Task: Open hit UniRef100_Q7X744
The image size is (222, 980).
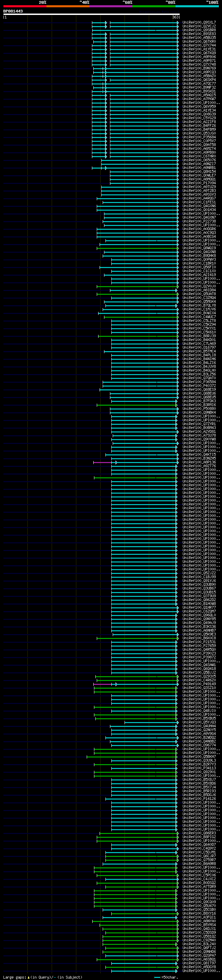Action: pyautogui.click(x=199, y=45)
